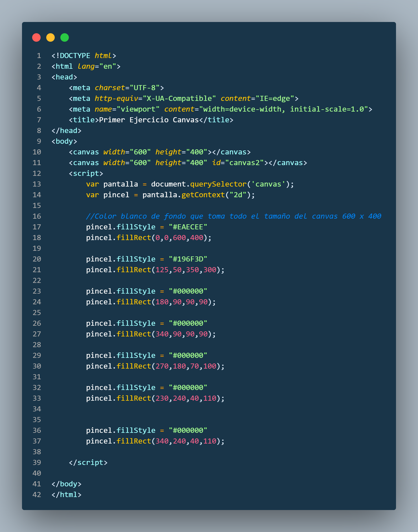
Task: Click the closing </html> tag
Action: [66, 495]
